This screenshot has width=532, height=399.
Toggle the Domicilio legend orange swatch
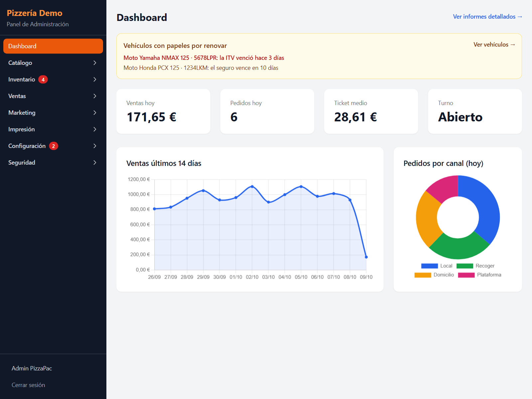(423, 275)
